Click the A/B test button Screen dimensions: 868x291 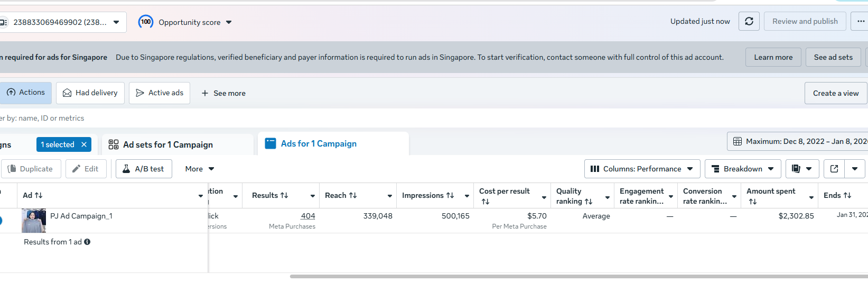pyautogui.click(x=144, y=169)
